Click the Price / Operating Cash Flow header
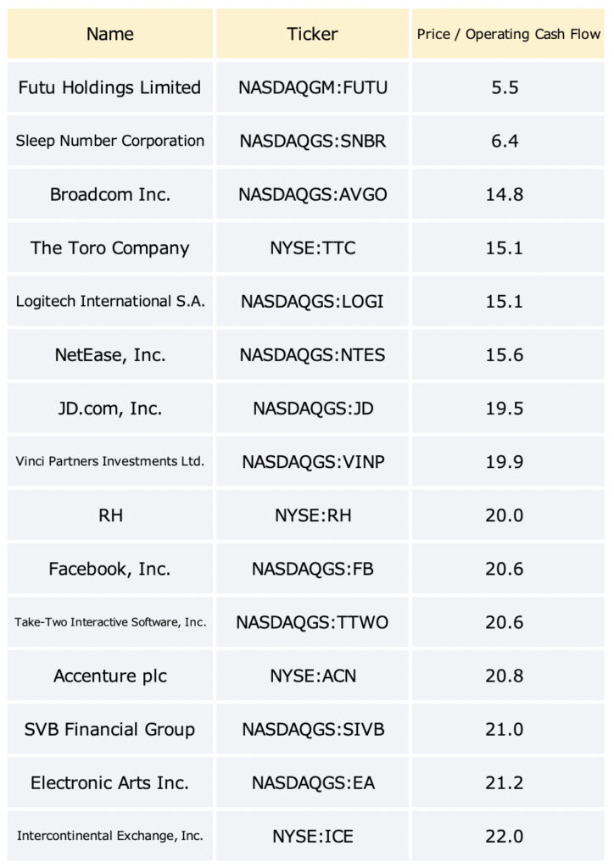 508,34
